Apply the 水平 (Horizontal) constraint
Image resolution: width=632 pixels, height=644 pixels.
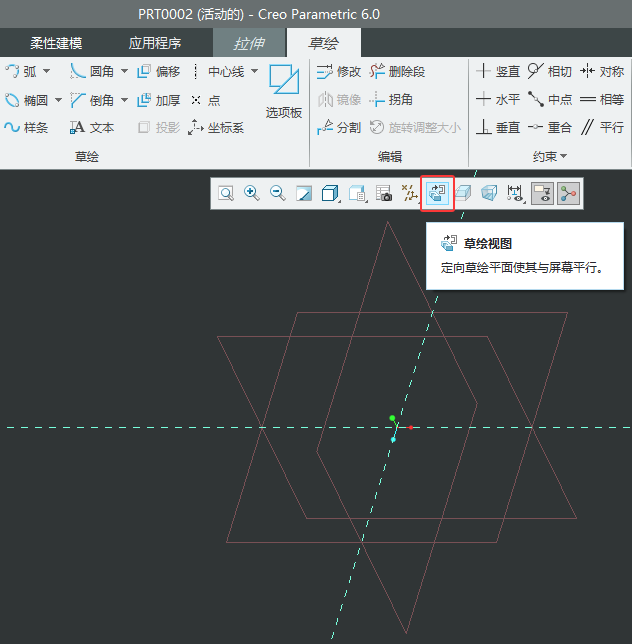tap(499, 100)
